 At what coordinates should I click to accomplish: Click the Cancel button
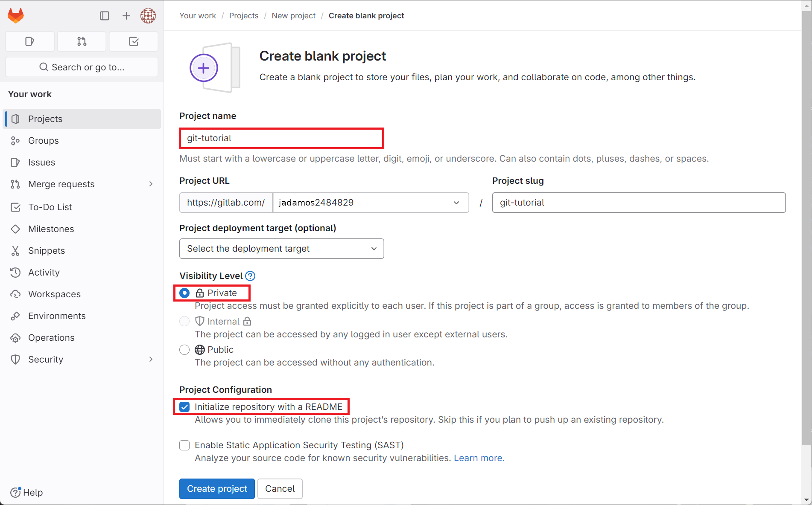tap(280, 489)
